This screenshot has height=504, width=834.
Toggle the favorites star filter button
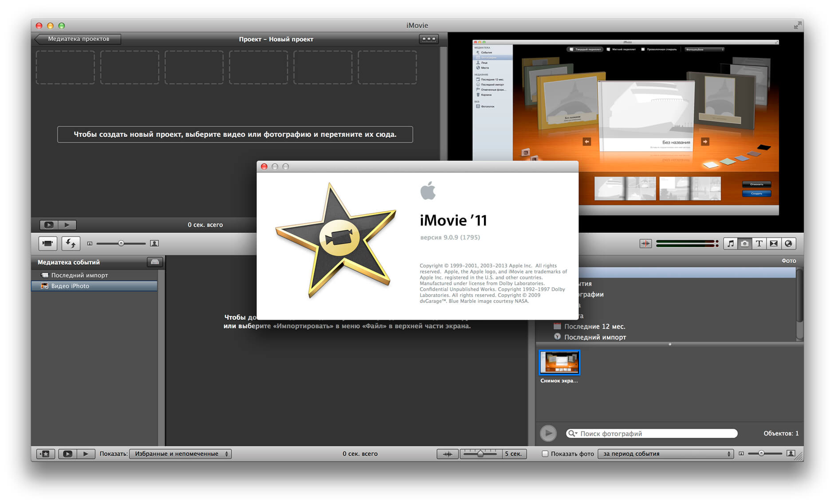click(46, 453)
